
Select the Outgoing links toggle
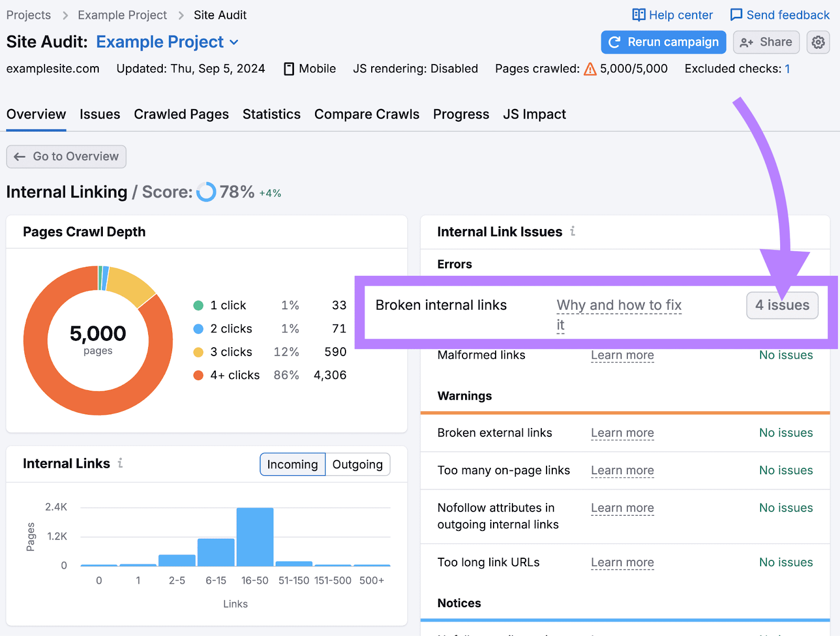(358, 464)
